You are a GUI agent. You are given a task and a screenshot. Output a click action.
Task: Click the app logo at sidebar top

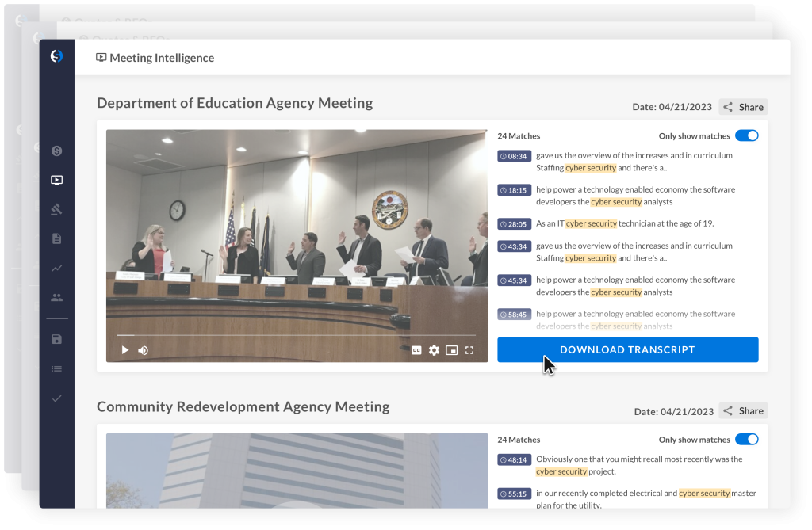pos(56,56)
